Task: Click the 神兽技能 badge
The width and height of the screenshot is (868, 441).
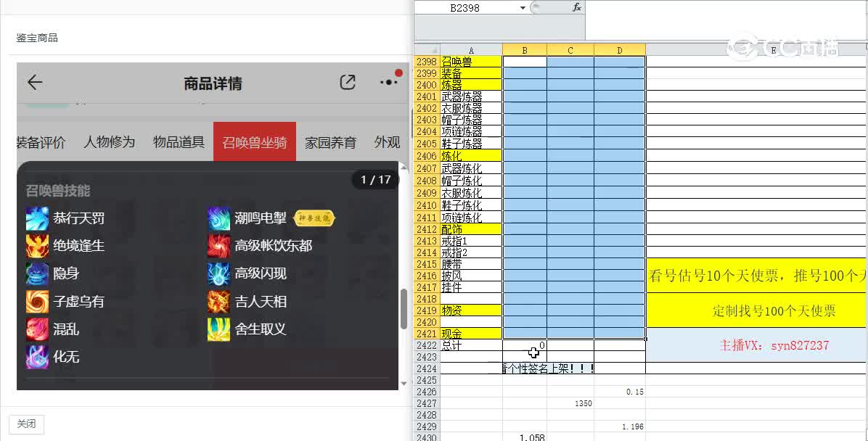Action: click(314, 218)
